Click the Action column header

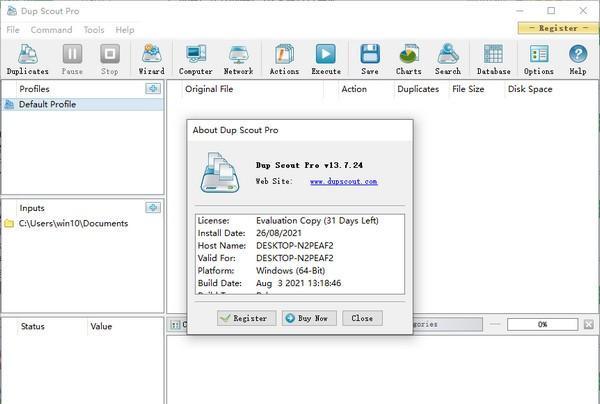pyautogui.click(x=354, y=89)
